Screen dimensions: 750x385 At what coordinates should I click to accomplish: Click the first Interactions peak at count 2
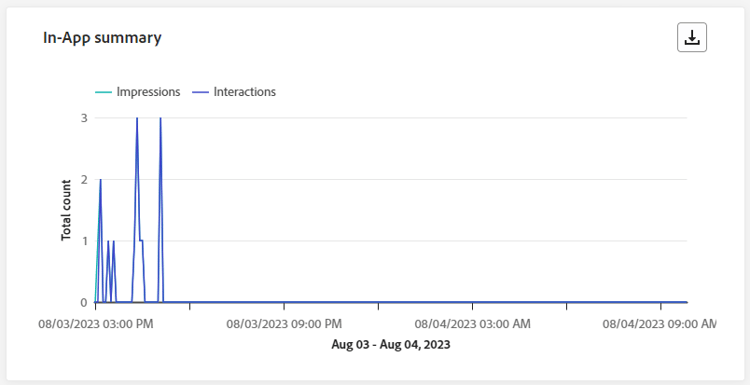click(100, 180)
